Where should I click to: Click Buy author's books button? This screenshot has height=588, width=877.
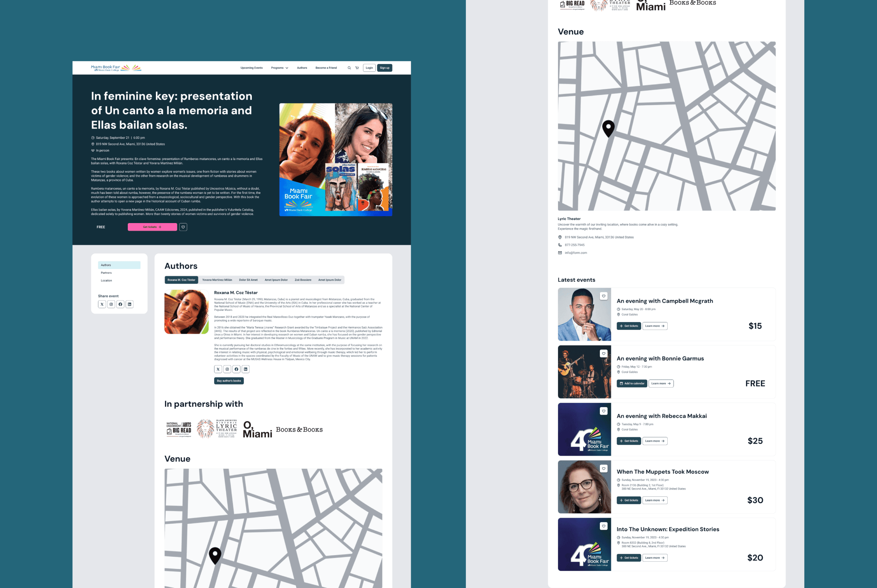pyautogui.click(x=229, y=381)
